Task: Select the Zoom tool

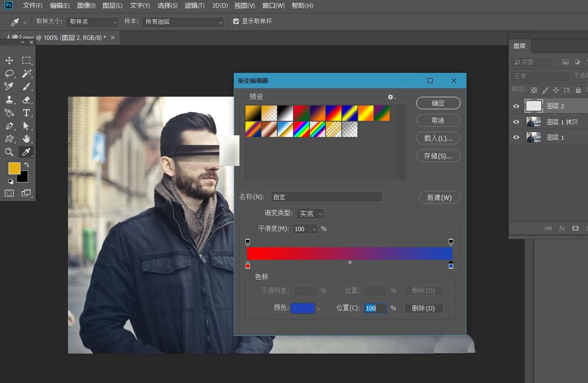Action: (9, 152)
